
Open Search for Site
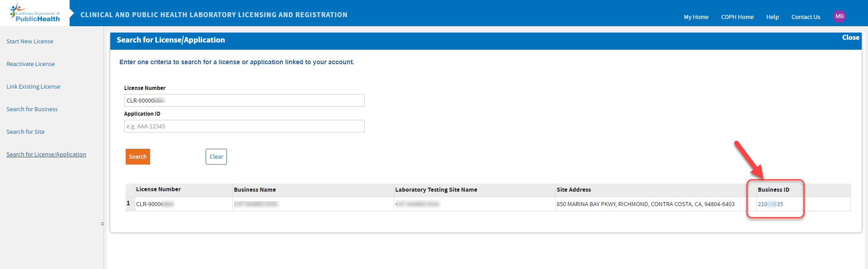(x=25, y=132)
